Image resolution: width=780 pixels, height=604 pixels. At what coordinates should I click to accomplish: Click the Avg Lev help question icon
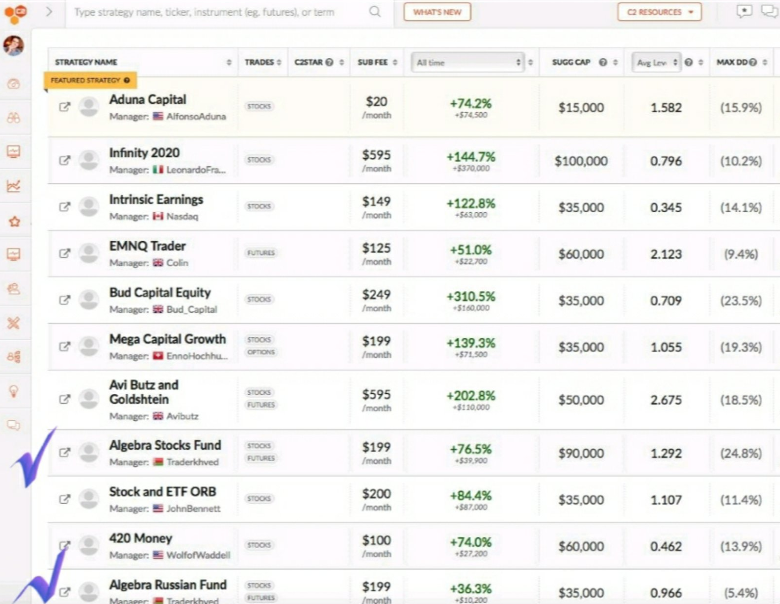click(x=688, y=62)
